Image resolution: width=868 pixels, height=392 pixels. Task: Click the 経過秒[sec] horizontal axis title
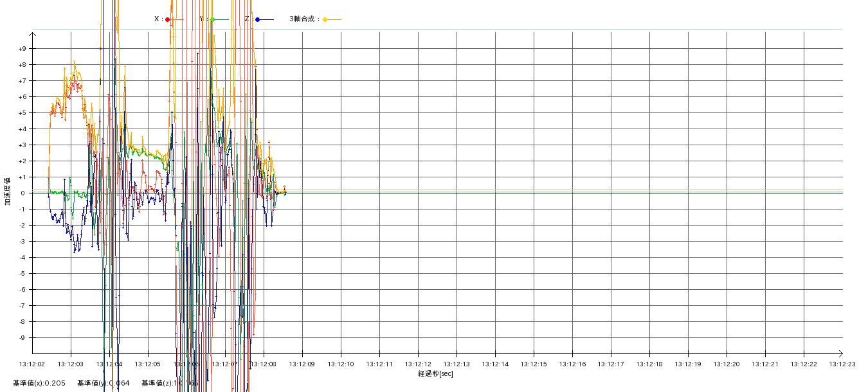coord(435,373)
